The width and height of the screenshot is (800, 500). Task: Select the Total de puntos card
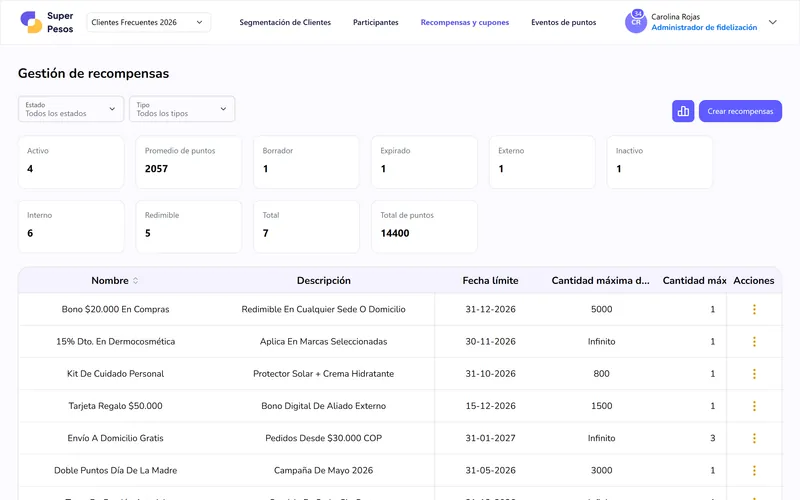click(x=424, y=227)
